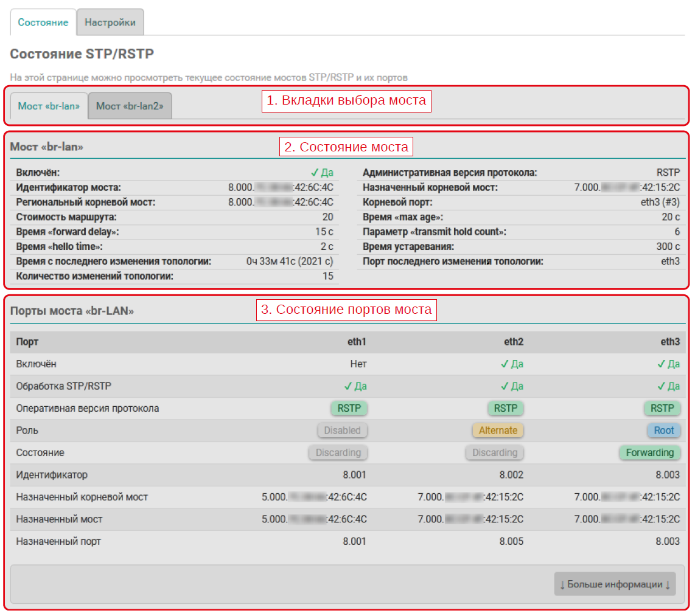
Task: Click the Порты моста «br-LAN» heading
Action: [x=72, y=311]
